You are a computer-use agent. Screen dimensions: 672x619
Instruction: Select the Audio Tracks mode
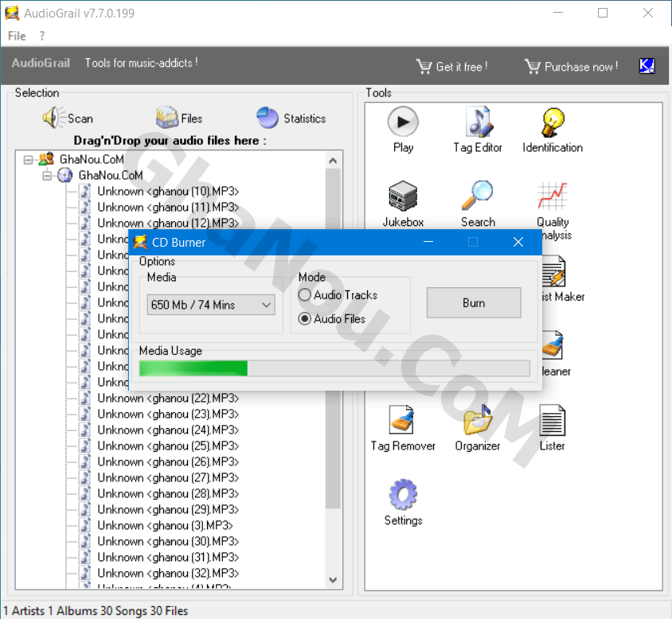[x=338, y=294]
